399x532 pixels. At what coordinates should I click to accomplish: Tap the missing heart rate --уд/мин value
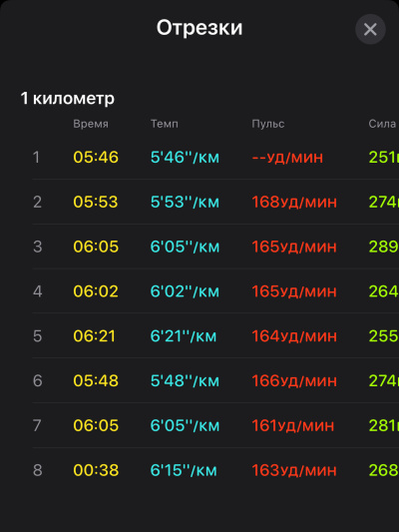(x=287, y=158)
